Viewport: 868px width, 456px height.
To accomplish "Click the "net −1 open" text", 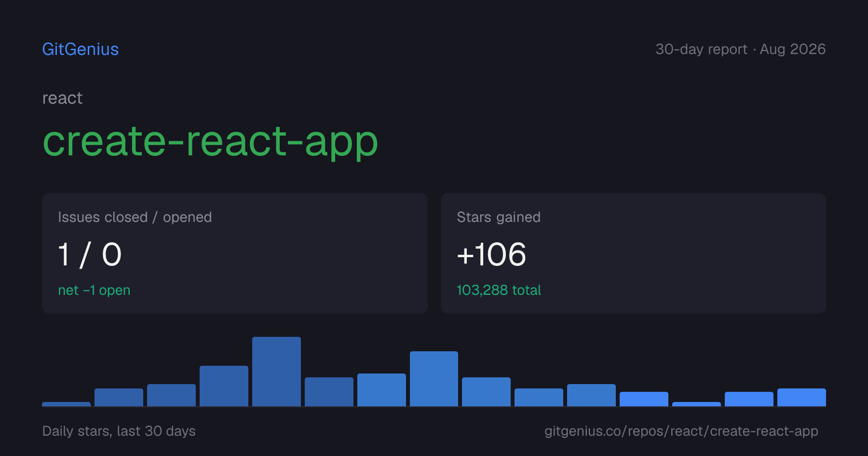I will 94,290.
